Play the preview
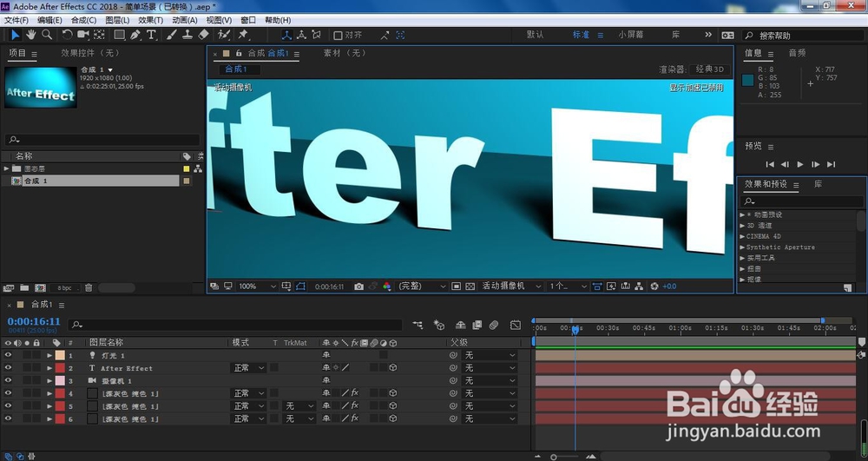868x461 pixels. tap(800, 164)
